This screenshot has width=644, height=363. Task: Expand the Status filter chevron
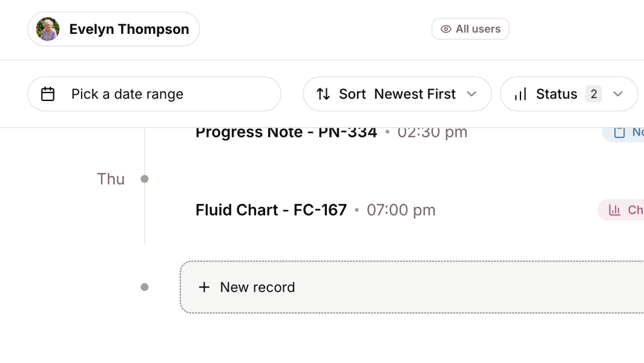point(618,94)
